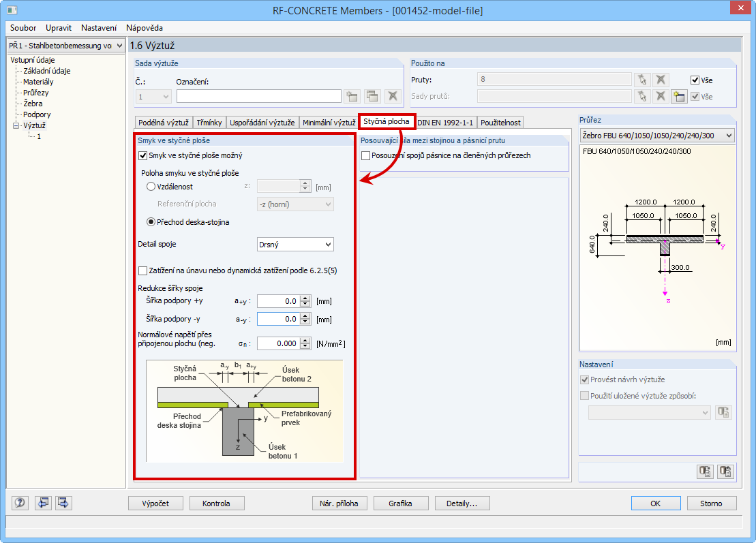Click the saved reinforcement library icon in Nastavení

coord(723,412)
